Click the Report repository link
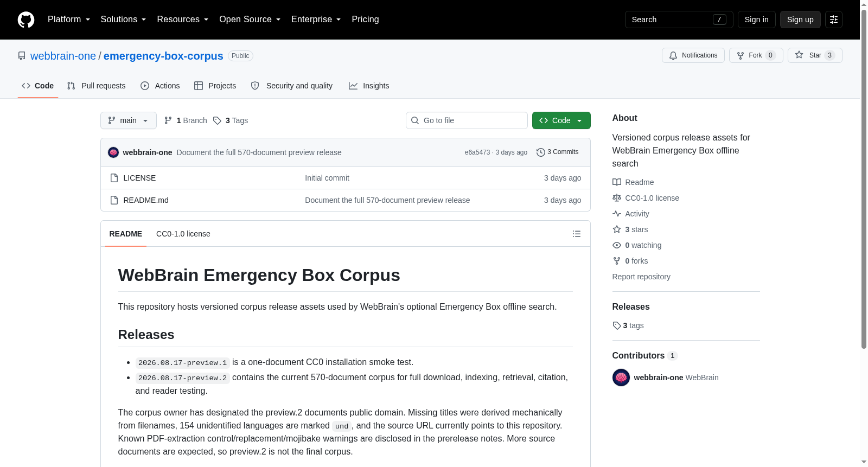Viewport: 868px width, 467px height. (641, 277)
